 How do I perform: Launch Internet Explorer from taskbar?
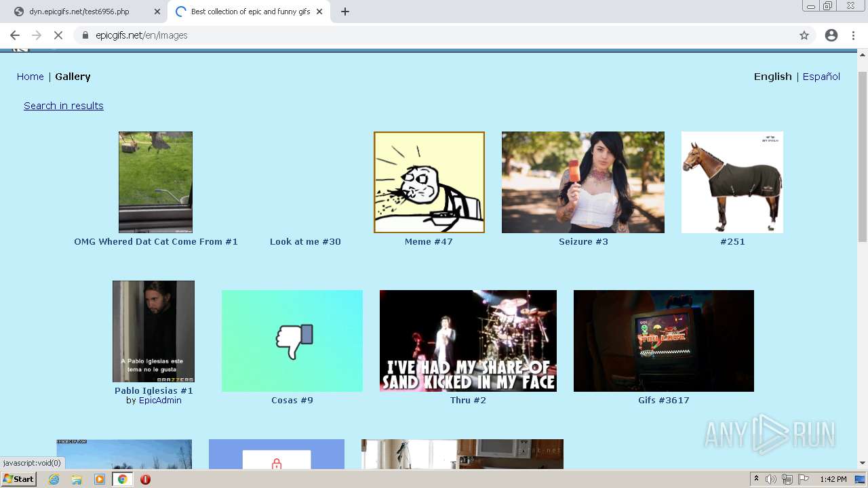pos(54,479)
